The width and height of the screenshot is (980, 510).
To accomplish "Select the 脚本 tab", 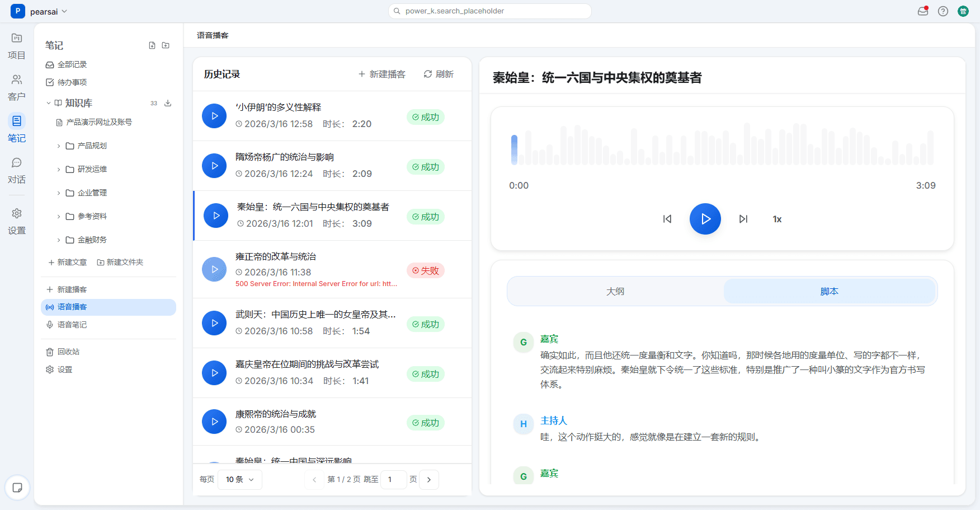I will (829, 291).
